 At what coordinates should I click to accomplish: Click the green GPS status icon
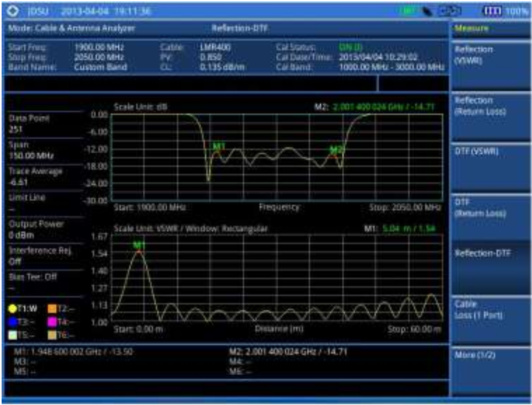407,11
